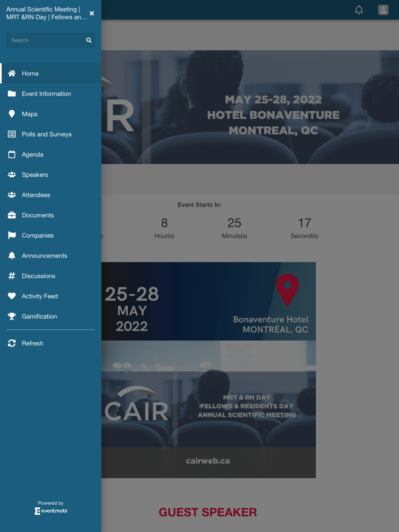The image size is (399, 532).
Task: Click the eventmobi logo link
Action: (51, 511)
